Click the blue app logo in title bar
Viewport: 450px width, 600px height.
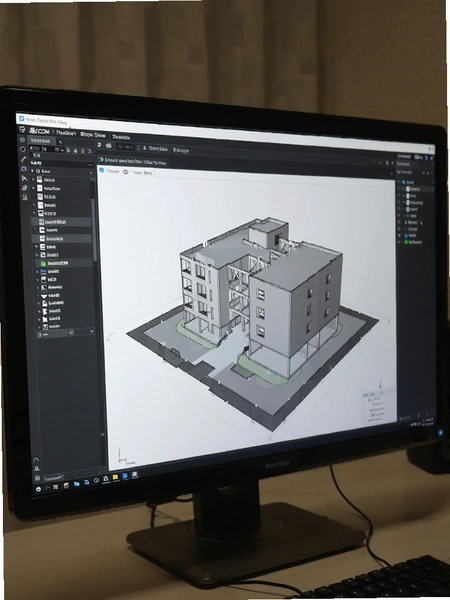click(22, 119)
